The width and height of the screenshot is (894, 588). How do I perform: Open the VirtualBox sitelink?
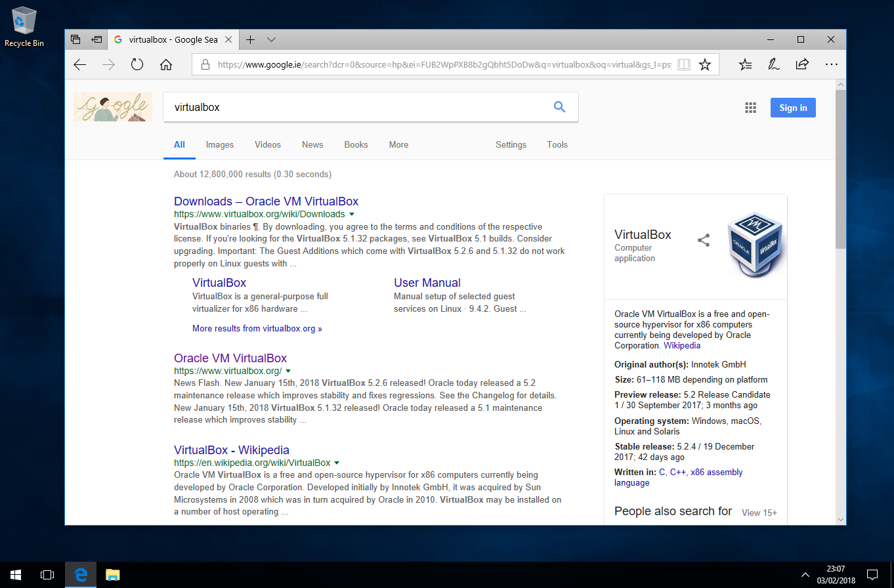pyautogui.click(x=219, y=283)
